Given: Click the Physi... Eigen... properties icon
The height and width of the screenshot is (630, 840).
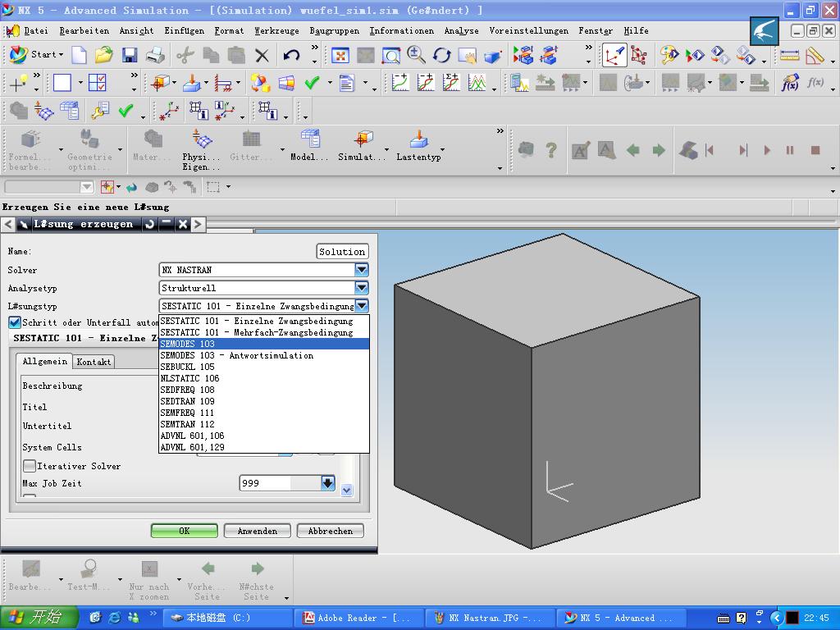Looking at the screenshot, I should (x=202, y=150).
